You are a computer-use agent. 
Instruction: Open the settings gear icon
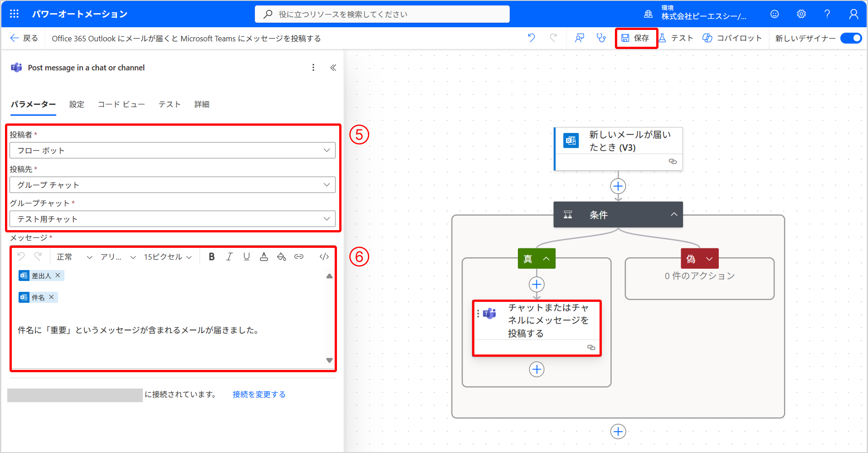pos(801,14)
